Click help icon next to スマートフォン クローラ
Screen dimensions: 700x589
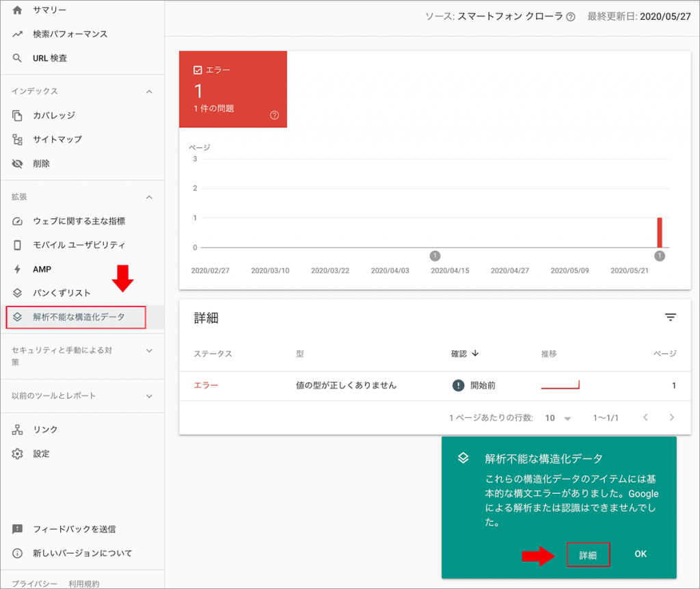point(570,17)
